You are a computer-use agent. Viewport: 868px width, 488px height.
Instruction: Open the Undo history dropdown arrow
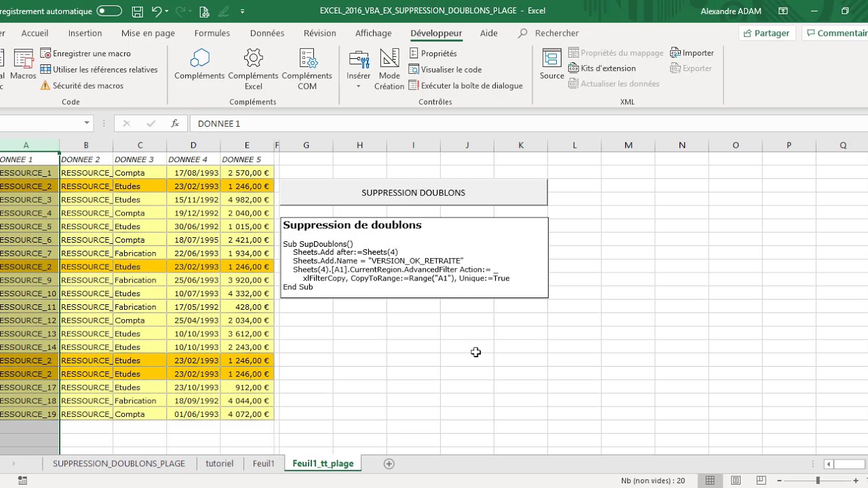(x=167, y=11)
